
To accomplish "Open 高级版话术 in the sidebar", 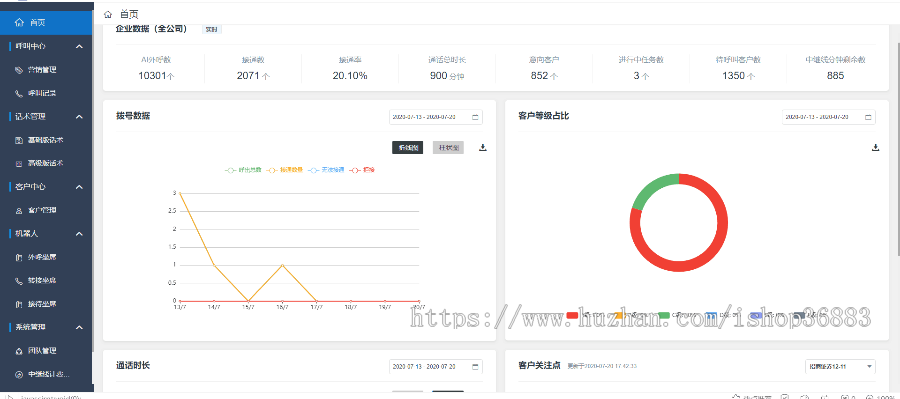I will [46, 163].
